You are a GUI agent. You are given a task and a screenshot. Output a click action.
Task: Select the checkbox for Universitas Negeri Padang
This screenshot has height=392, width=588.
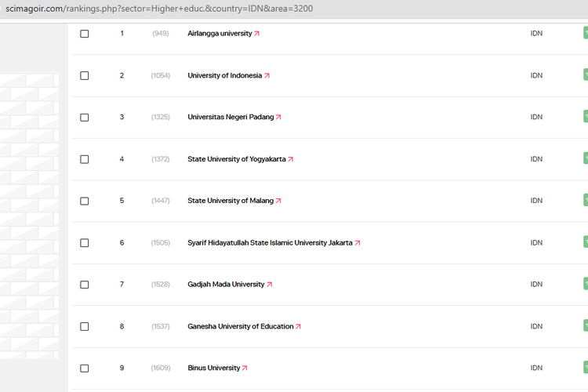[x=85, y=118]
